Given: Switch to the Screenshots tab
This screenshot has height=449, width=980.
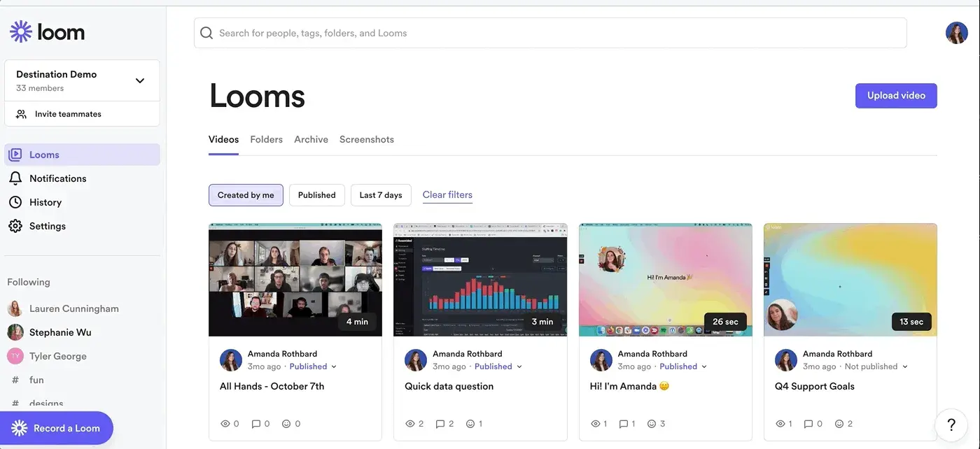Looking at the screenshot, I should click(366, 139).
